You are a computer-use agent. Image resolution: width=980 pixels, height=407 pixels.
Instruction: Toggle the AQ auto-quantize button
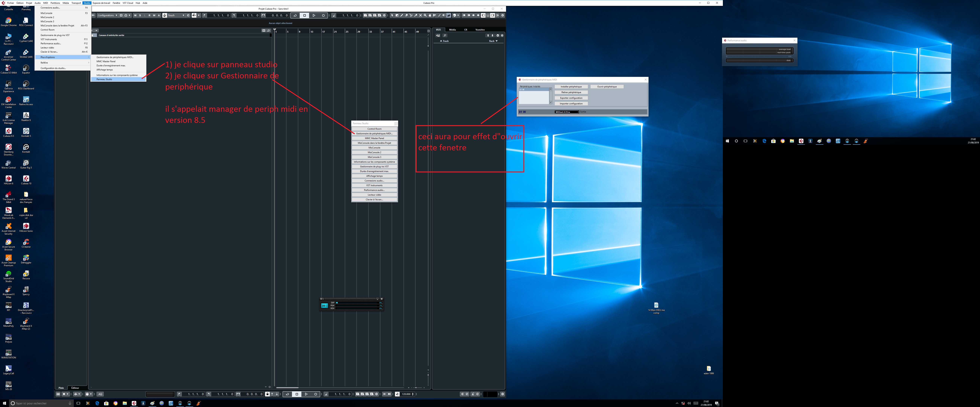click(x=100, y=394)
